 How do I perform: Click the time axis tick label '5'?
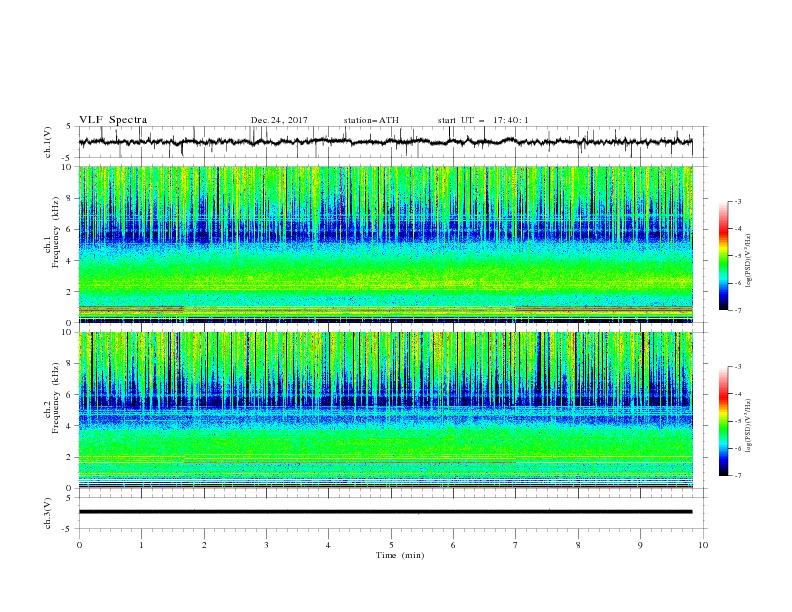point(391,545)
